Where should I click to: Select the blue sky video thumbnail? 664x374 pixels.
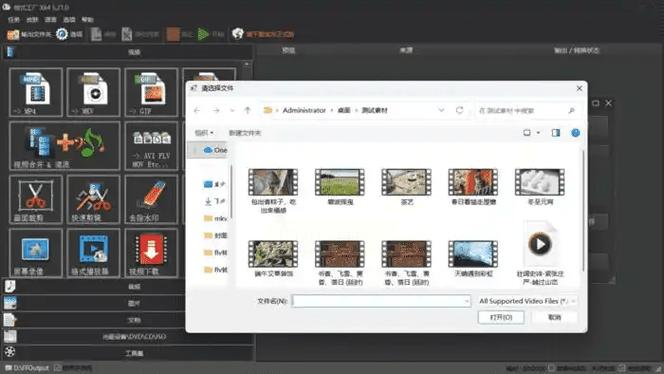click(x=473, y=254)
